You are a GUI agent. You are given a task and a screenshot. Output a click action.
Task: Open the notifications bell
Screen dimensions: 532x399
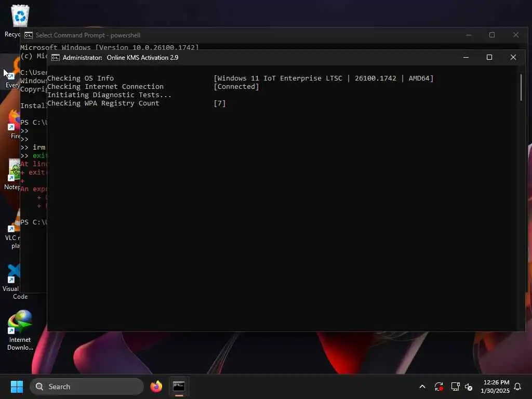(x=517, y=387)
